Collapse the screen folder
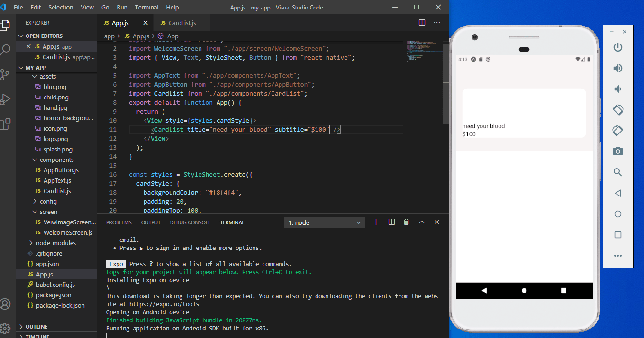644x338 pixels. [x=56, y=212]
